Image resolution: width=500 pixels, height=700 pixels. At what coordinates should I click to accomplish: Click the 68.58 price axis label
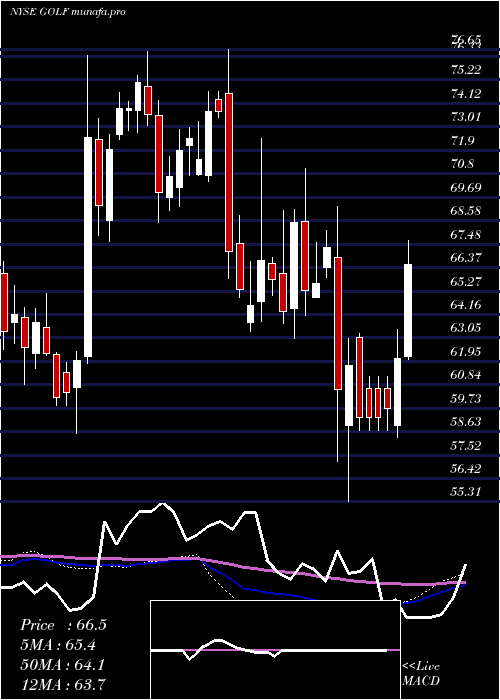point(466,211)
